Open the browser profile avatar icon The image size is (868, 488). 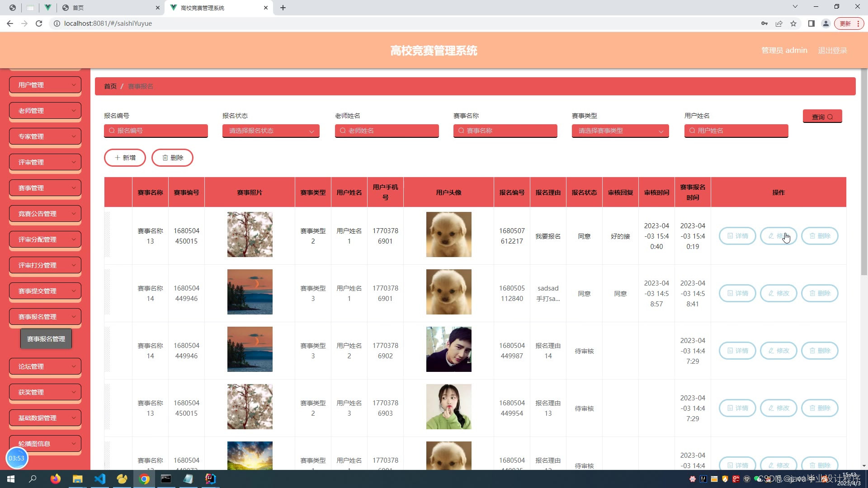pyautogui.click(x=826, y=23)
